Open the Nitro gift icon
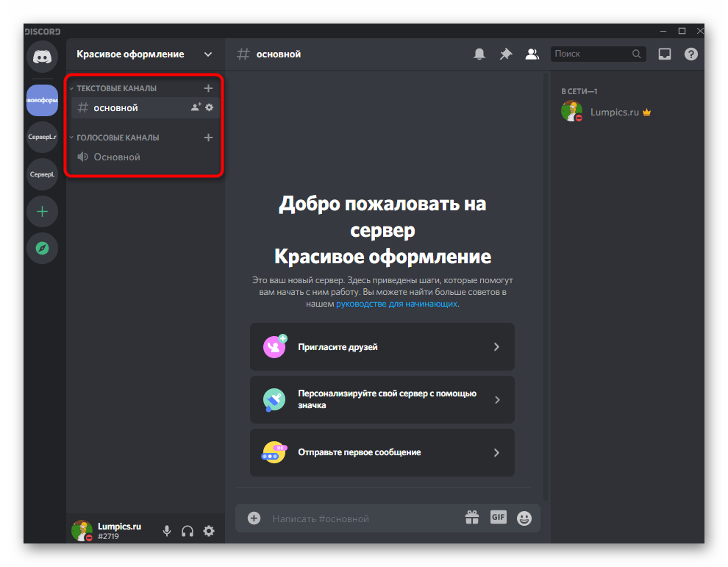 point(472,518)
